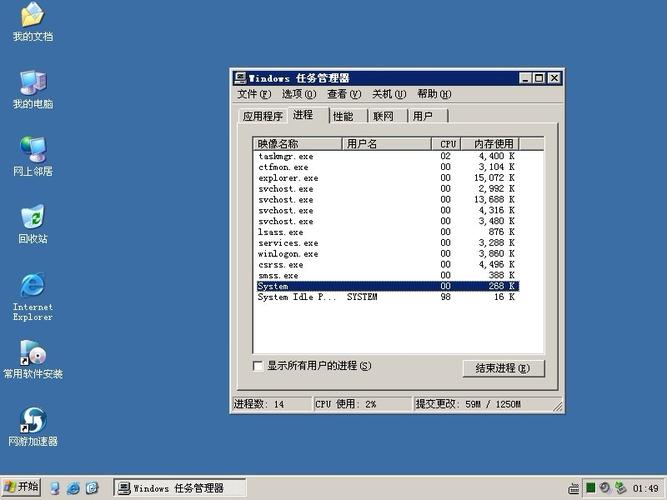Select the 我的电脑 desktop icon

(33, 89)
